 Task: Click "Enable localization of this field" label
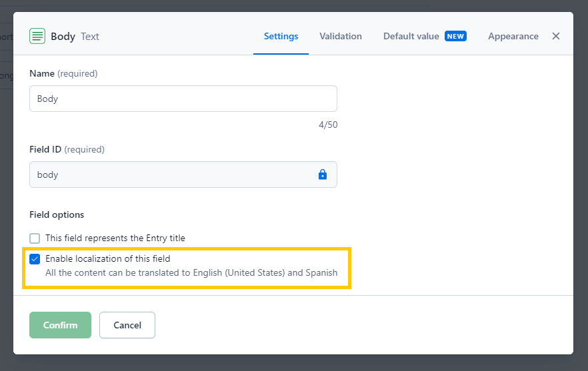107,258
